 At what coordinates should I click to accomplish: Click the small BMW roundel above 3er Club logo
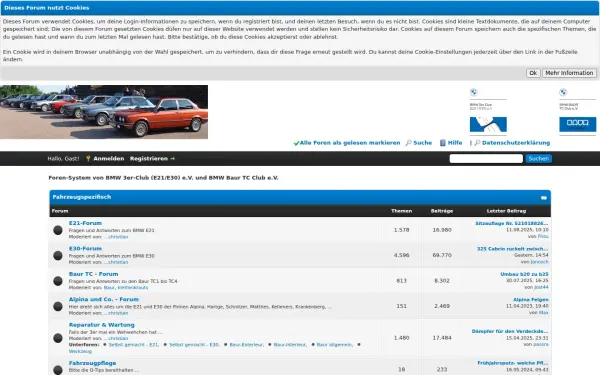(474, 92)
